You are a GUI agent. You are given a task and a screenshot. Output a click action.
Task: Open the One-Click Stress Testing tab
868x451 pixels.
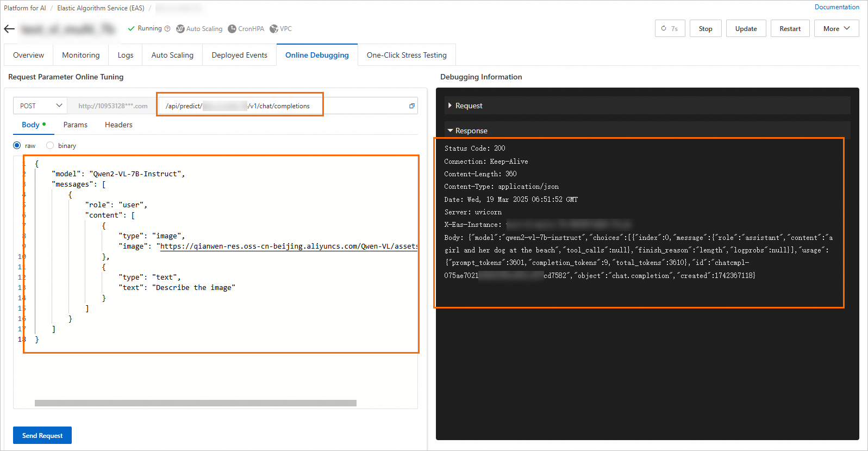coord(407,55)
